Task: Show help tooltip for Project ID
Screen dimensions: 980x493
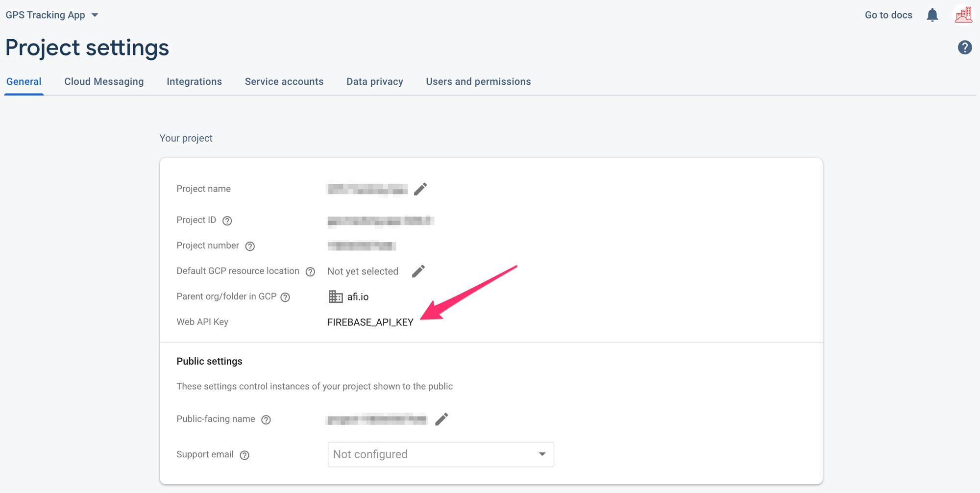Action: pos(227,221)
